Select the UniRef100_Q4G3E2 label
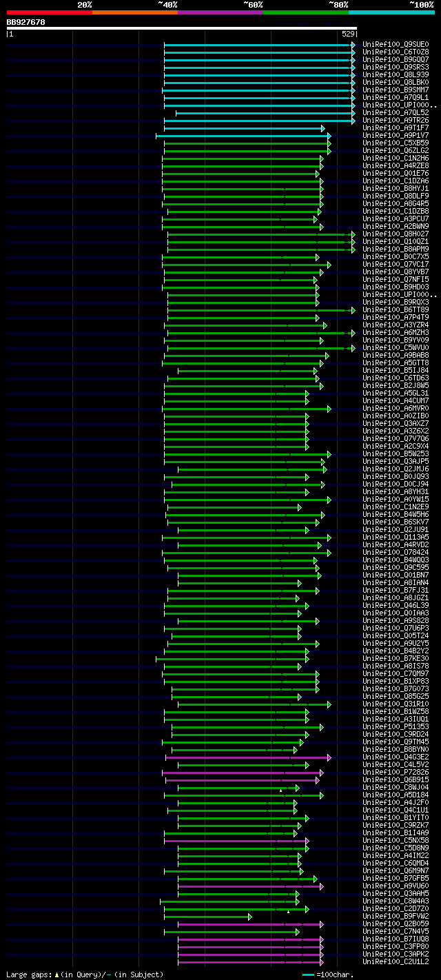Screen dimensions: 441x980 click(396, 757)
